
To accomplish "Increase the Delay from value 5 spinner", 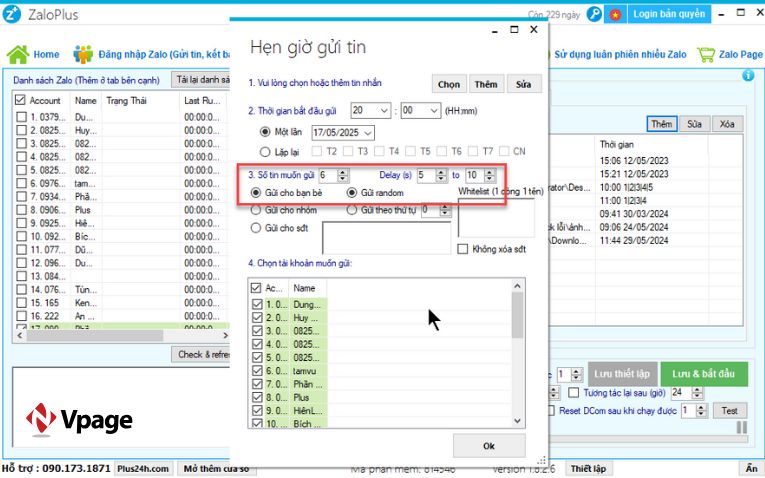I will point(441,172).
